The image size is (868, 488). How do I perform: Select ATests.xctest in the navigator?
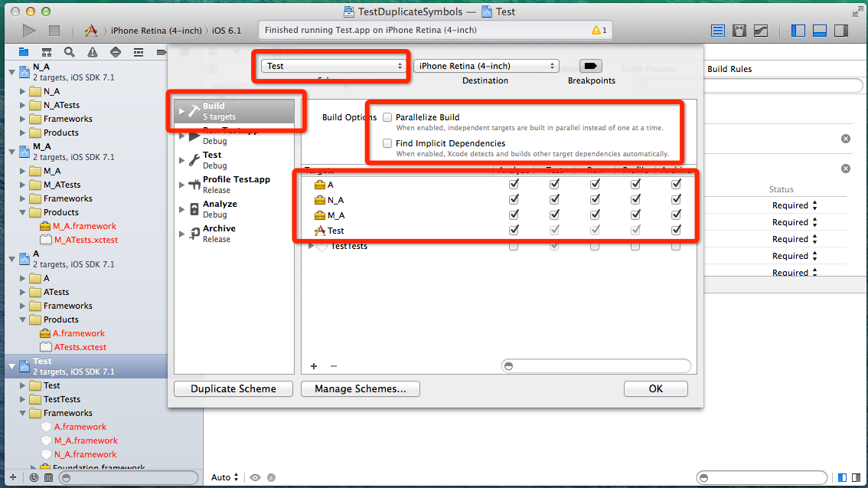pyautogui.click(x=80, y=347)
